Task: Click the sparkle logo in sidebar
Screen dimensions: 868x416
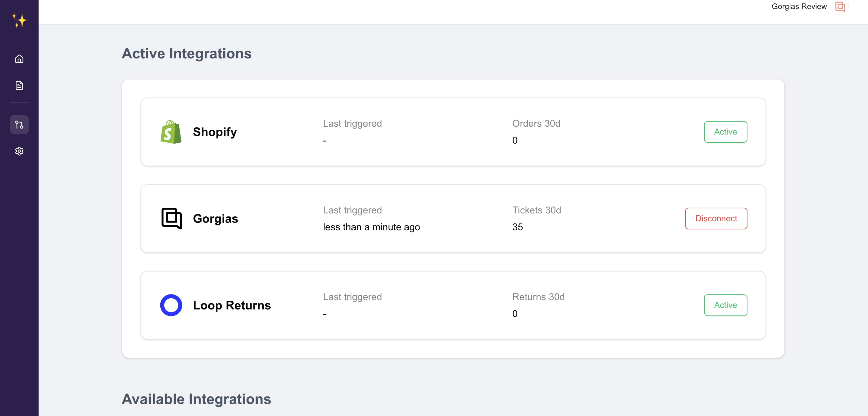Action: [x=19, y=20]
